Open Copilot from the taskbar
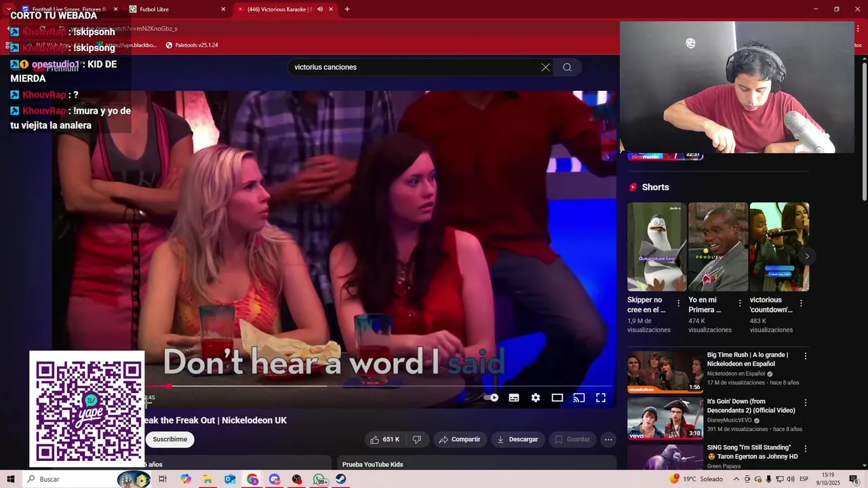This screenshot has height=488, width=868. click(186, 479)
